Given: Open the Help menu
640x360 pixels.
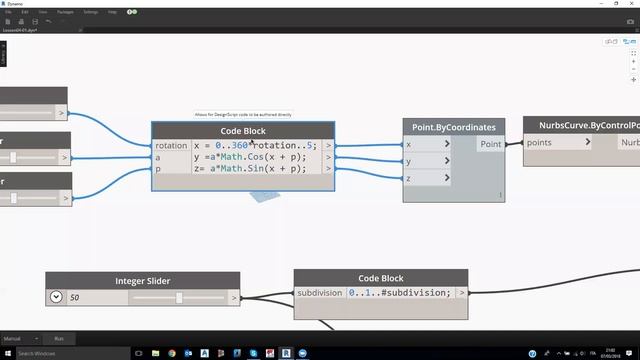Looking at the screenshot, I should tap(112, 12).
